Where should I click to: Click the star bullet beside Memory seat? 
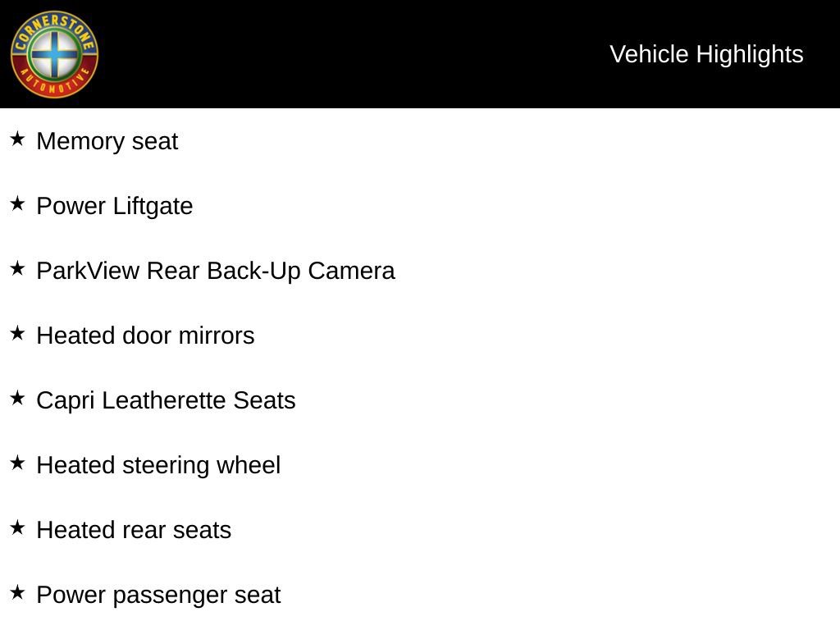(x=17, y=139)
